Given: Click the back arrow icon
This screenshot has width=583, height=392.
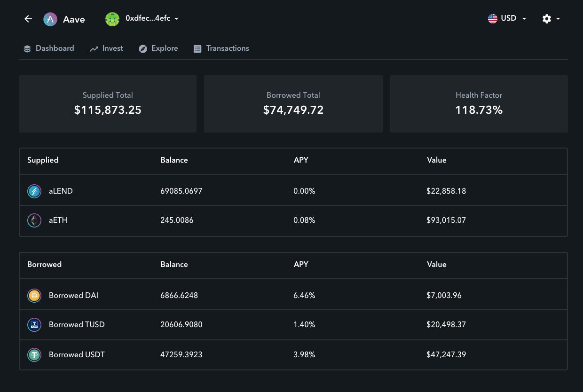Looking at the screenshot, I should (x=28, y=19).
